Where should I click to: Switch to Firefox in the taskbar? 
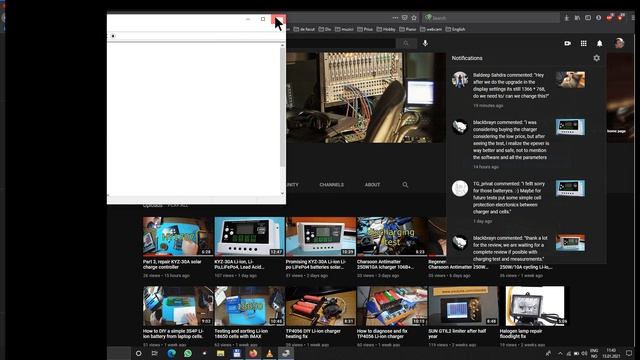point(253,353)
